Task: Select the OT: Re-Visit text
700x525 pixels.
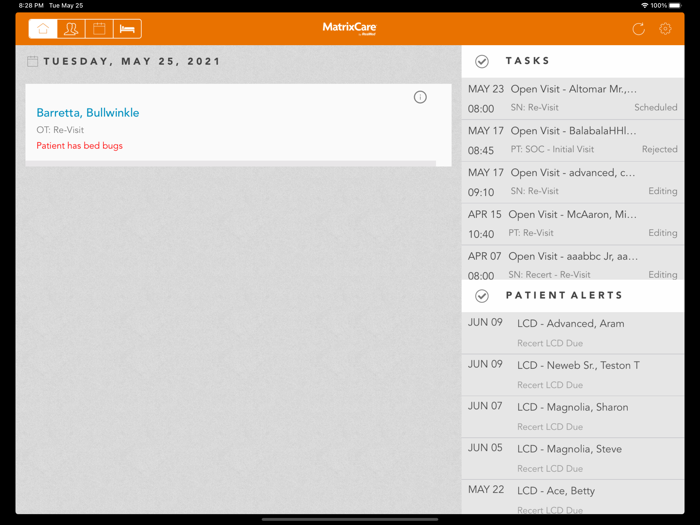Action: click(x=60, y=130)
